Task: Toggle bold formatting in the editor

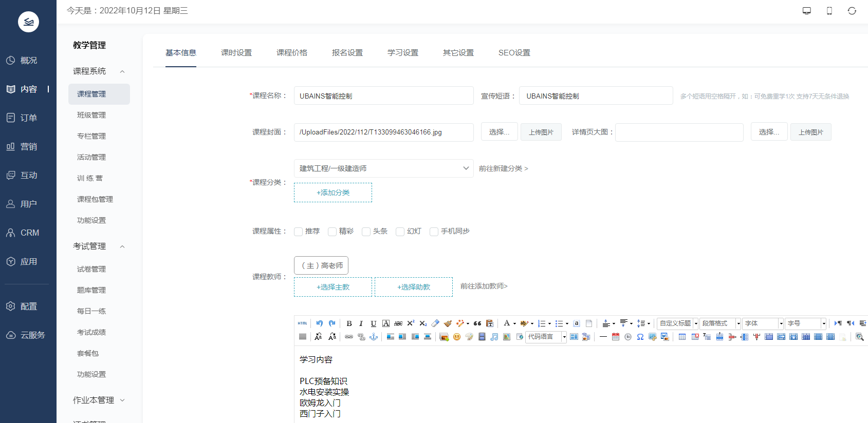Action: 349,323
